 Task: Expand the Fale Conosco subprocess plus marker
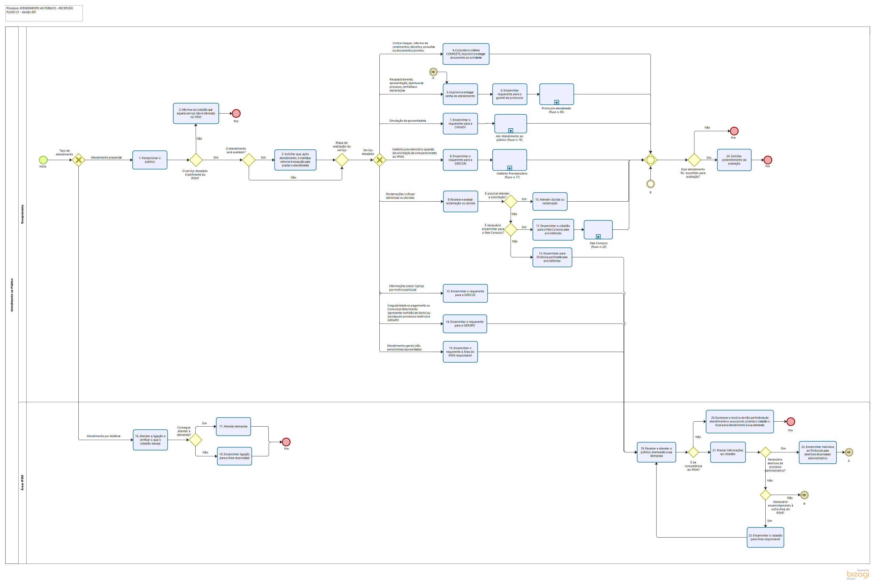tap(598, 237)
